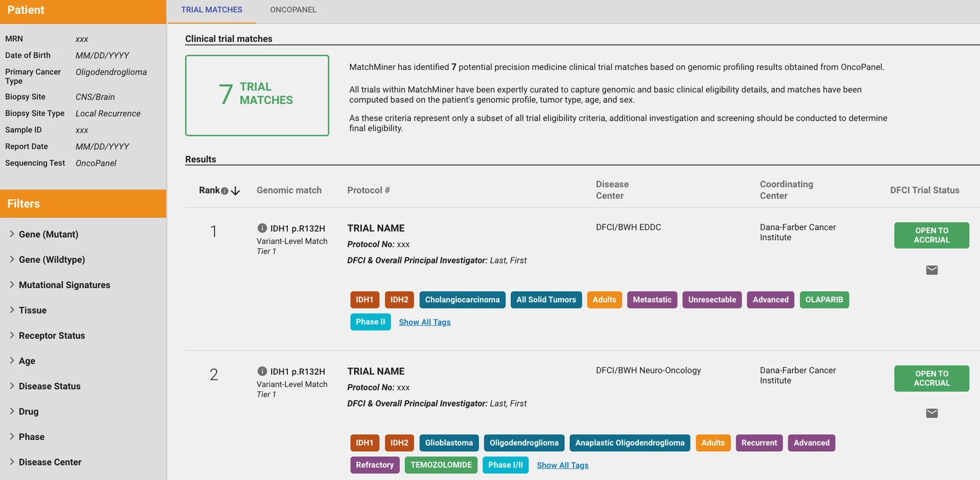980x480 pixels.
Task: Click the Protocol # column header
Action: click(x=369, y=190)
